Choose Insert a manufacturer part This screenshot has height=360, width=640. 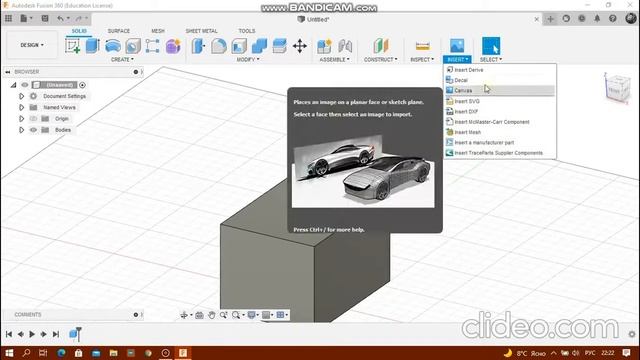point(500,142)
